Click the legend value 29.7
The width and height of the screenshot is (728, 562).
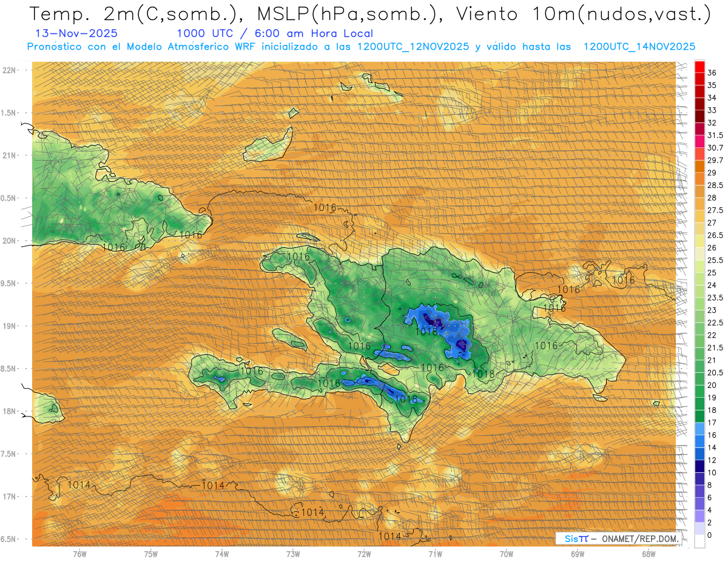tap(715, 161)
